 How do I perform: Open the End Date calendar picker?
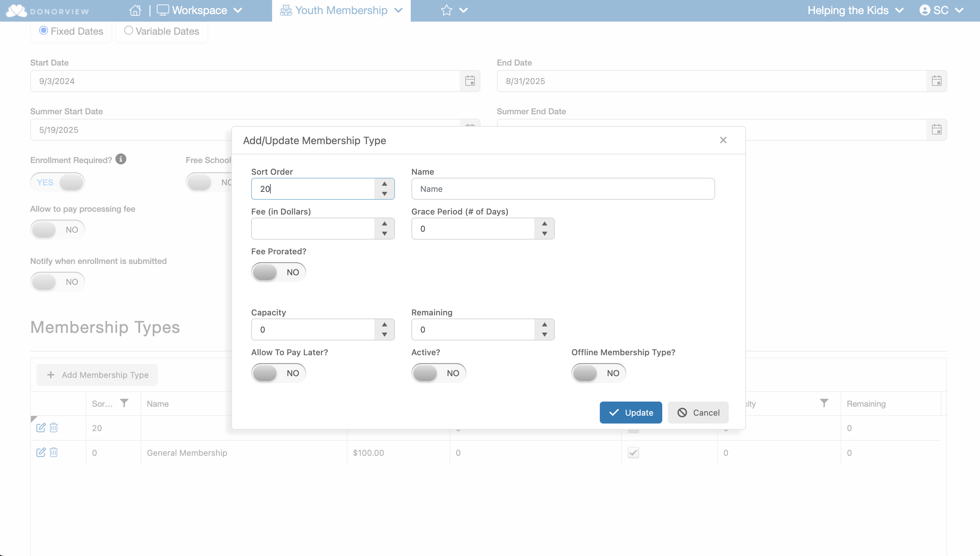coord(936,81)
